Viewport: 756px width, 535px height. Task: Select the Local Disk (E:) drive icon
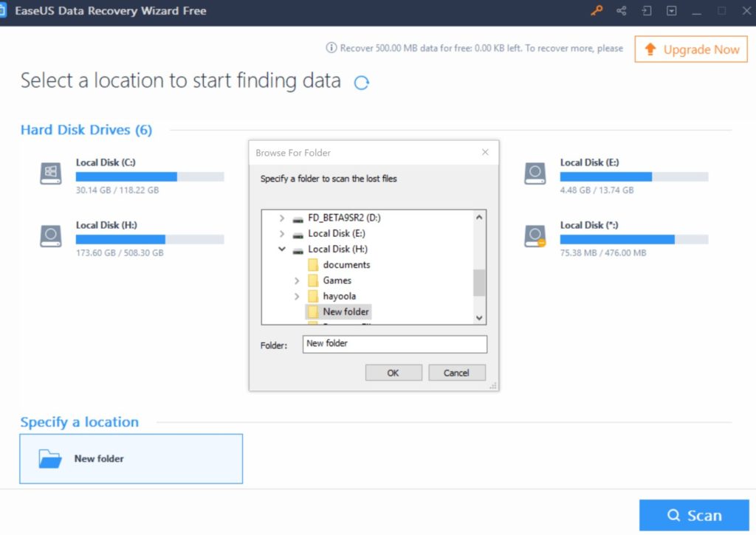pos(535,173)
